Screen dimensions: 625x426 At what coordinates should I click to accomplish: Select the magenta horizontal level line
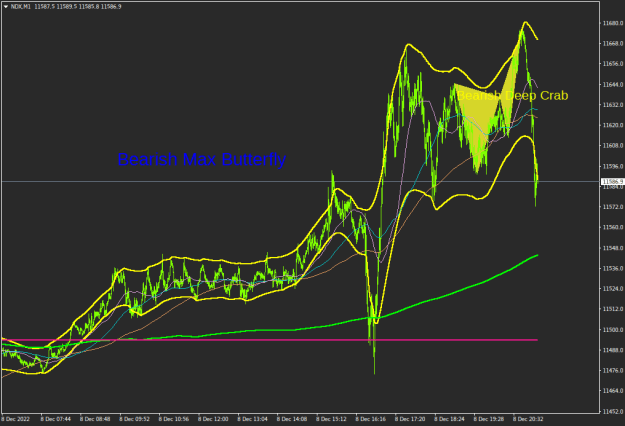tap(269, 340)
